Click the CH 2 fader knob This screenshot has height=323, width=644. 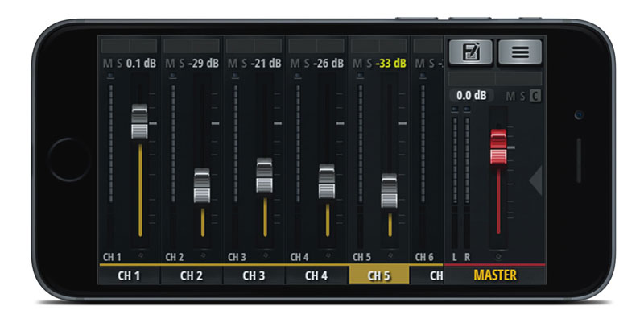point(202,185)
